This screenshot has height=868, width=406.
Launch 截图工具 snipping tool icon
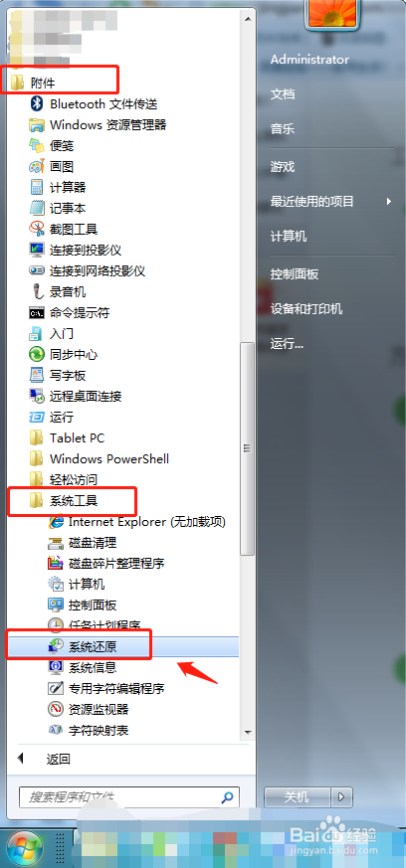click(x=37, y=229)
